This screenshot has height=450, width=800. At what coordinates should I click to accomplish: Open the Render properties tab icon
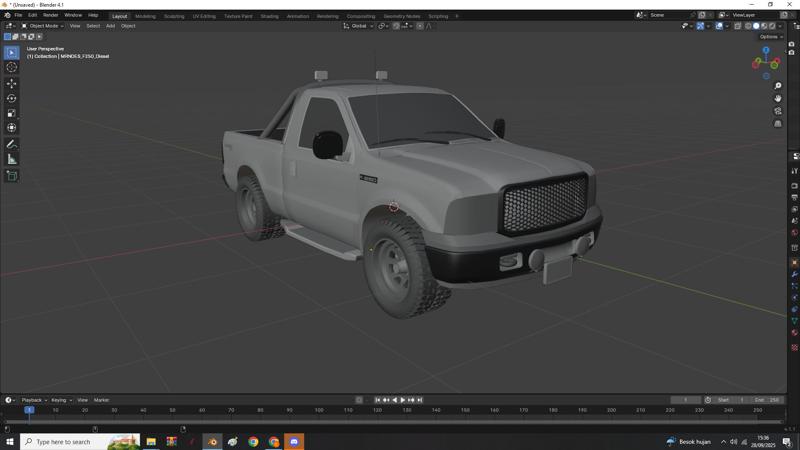tap(794, 186)
